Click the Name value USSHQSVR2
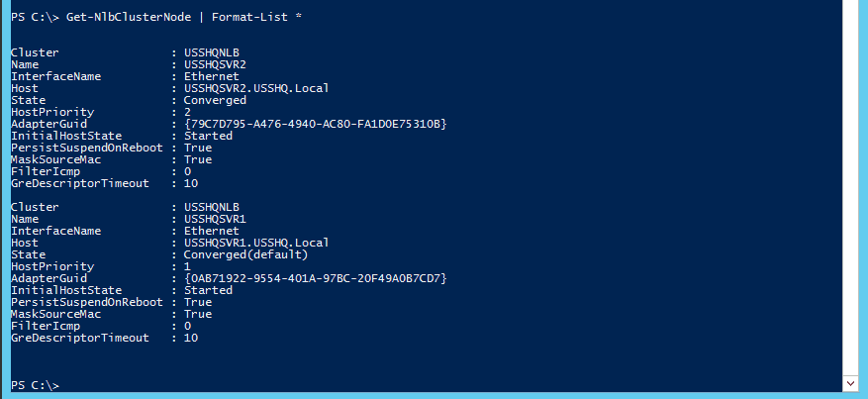This screenshot has width=868, height=399. (x=216, y=64)
